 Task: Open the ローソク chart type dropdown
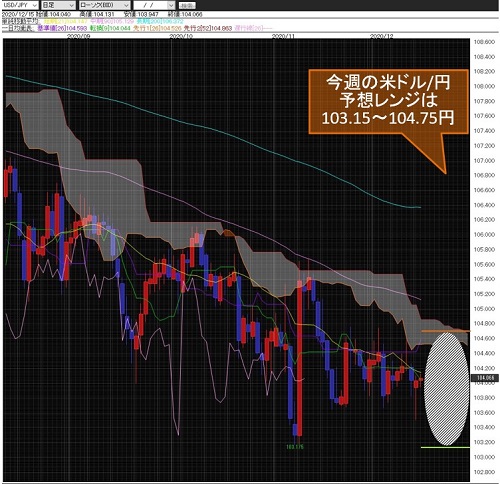(104, 5)
